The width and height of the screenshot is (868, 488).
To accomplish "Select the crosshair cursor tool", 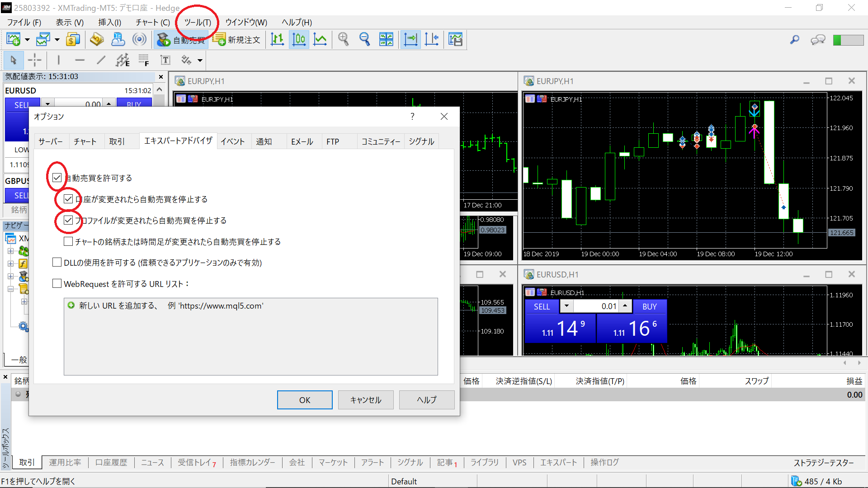I will click(x=34, y=60).
